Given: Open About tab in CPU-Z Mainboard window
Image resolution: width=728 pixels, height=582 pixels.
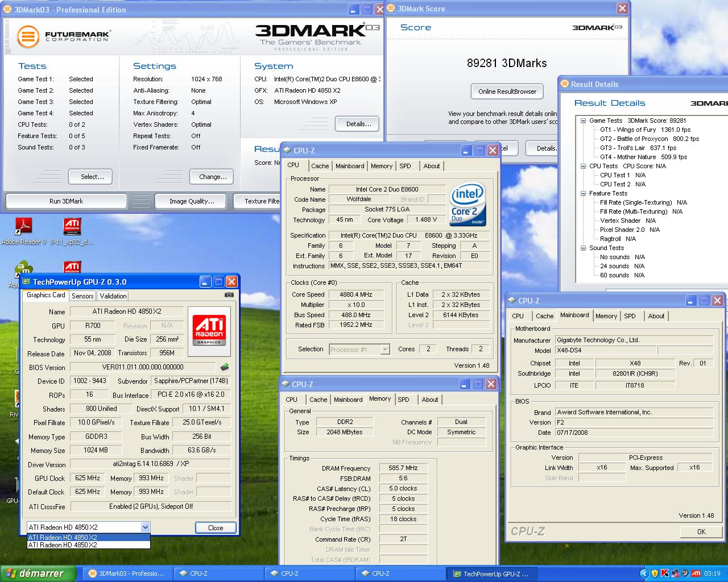Looking at the screenshot, I should click(x=656, y=316).
